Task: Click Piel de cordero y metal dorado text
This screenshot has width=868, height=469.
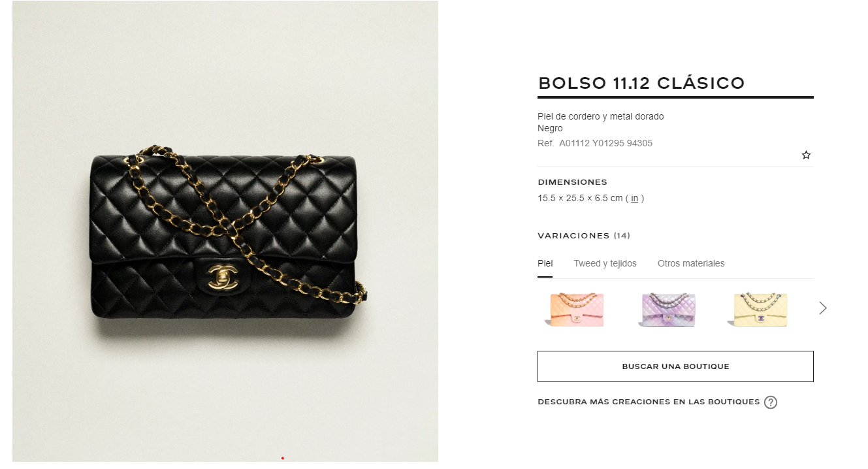Action: (600, 116)
